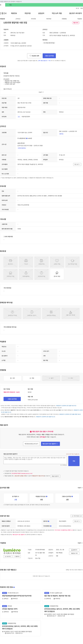Viewport: 83px width, 644px height.
Task: Click the 고용24 logo
Action: tap(3, 13)
